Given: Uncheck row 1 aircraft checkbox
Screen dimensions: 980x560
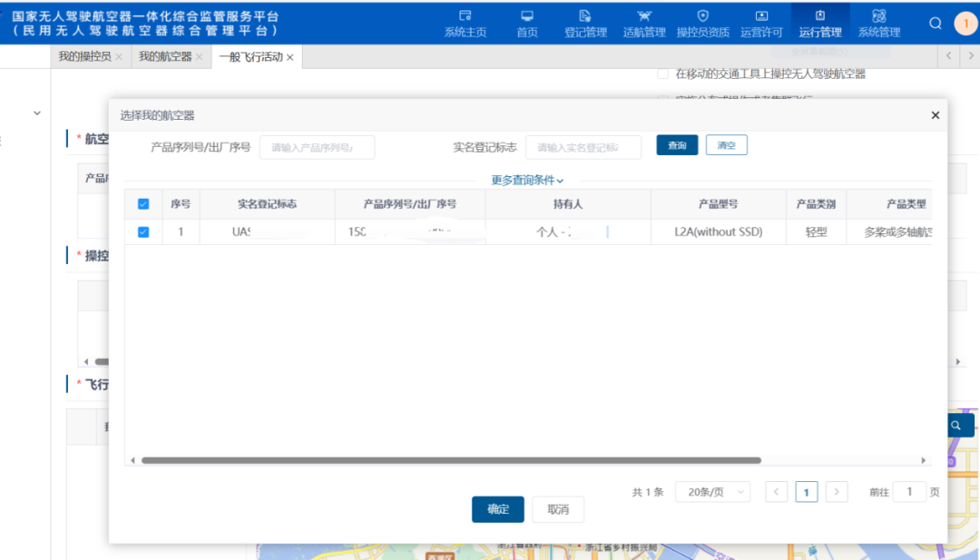Looking at the screenshot, I should (143, 231).
